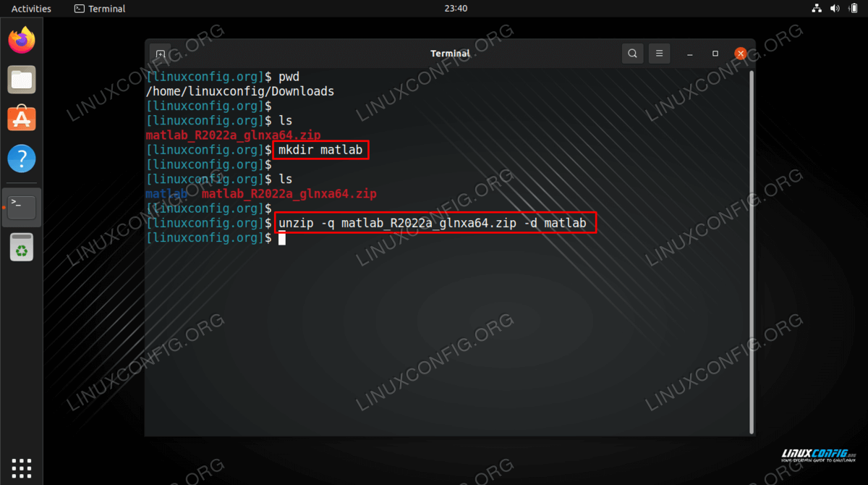Viewport: 868px width, 485px height.
Task: Launch Ubuntu Software from the dock
Action: pos(22,118)
